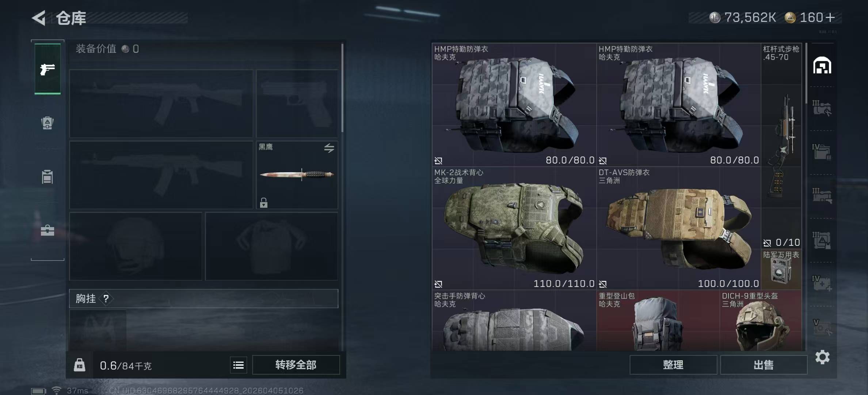
Task: Select the main stash house icon
Action: (x=822, y=65)
